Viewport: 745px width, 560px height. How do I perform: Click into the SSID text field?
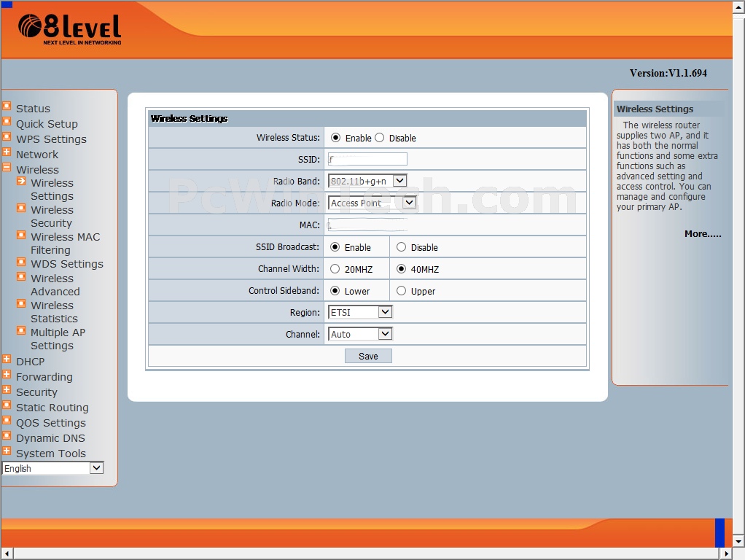[x=367, y=159]
